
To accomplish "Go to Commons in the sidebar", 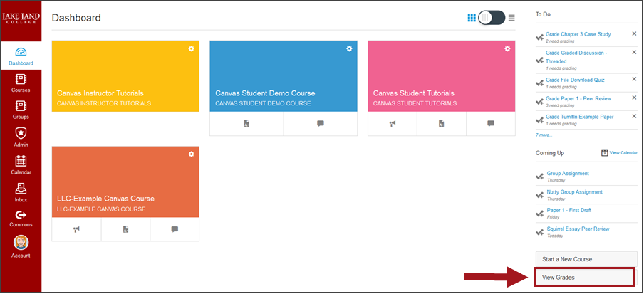I will pyautogui.click(x=21, y=218).
